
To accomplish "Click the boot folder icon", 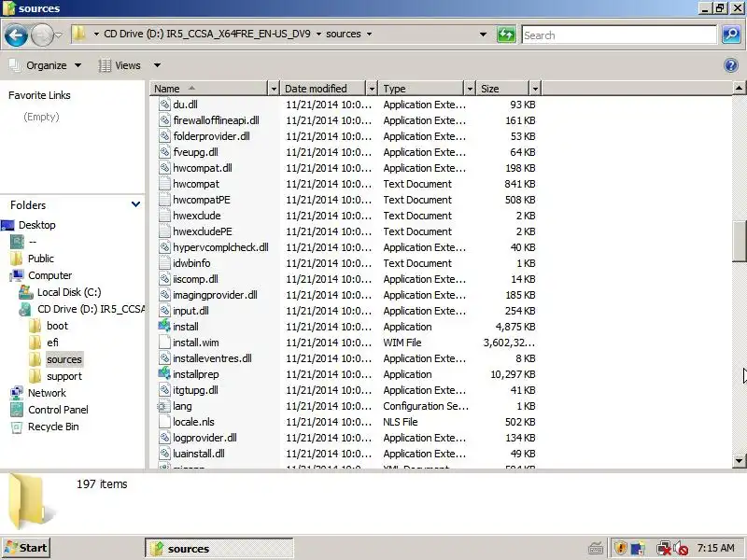I will click(x=35, y=326).
